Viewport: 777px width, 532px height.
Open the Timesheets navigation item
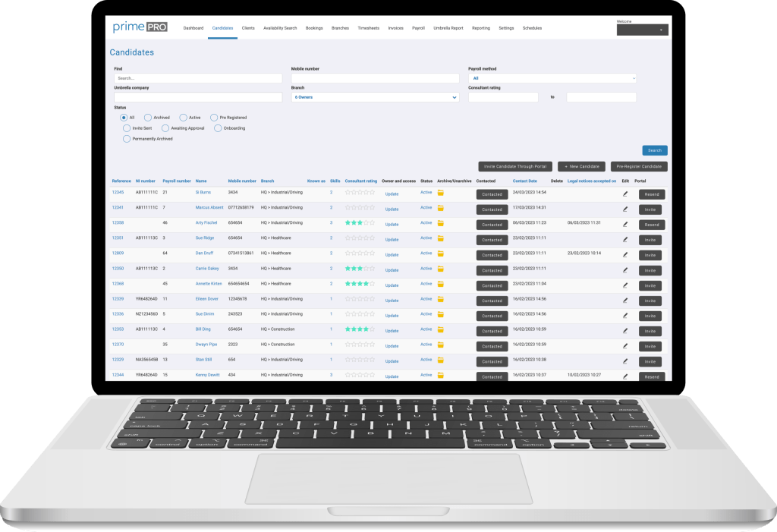(x=369, y=28)
